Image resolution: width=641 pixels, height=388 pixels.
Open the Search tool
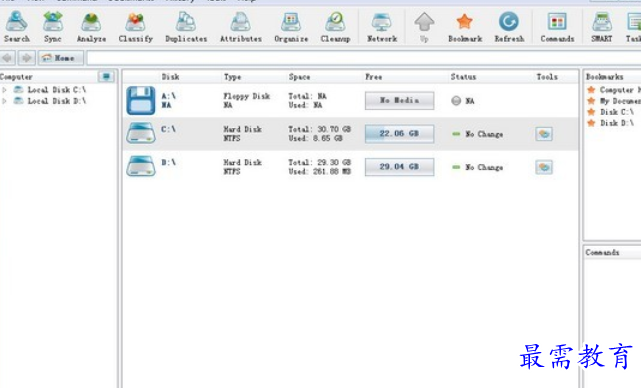tap(16, 27)
